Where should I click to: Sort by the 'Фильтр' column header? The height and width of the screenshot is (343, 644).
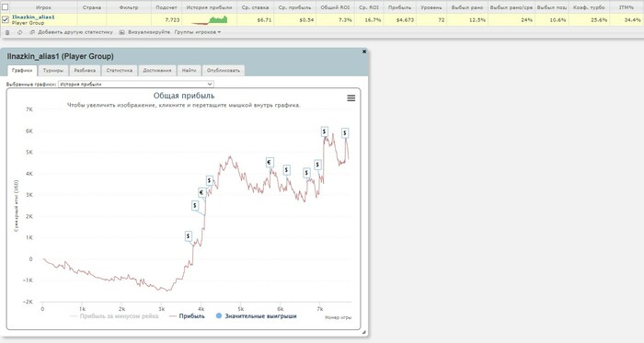(129, 7)
